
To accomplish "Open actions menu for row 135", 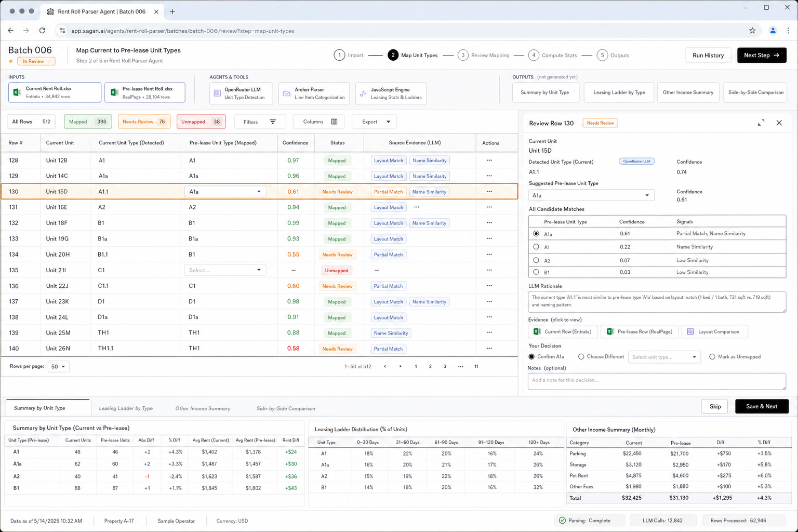I will pyautogui.click(x=489, y=270).
